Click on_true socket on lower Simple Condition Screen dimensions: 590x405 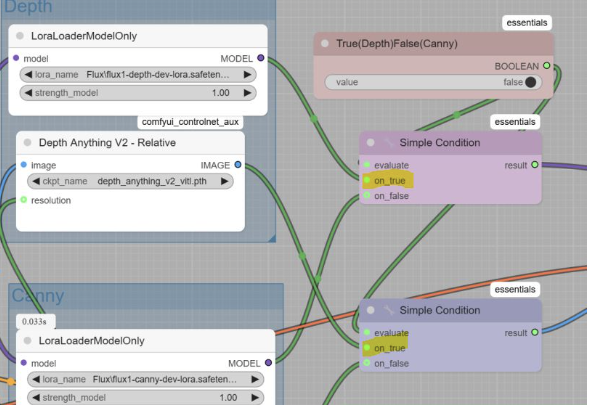pyautogui.click(x=367, y=347)
